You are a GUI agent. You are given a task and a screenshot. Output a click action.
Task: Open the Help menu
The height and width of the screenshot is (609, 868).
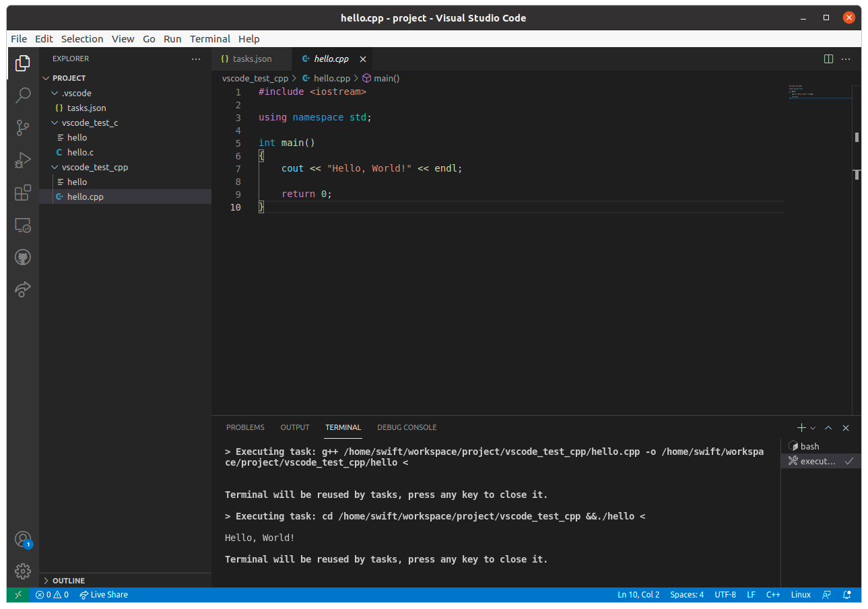click(249, 39)
